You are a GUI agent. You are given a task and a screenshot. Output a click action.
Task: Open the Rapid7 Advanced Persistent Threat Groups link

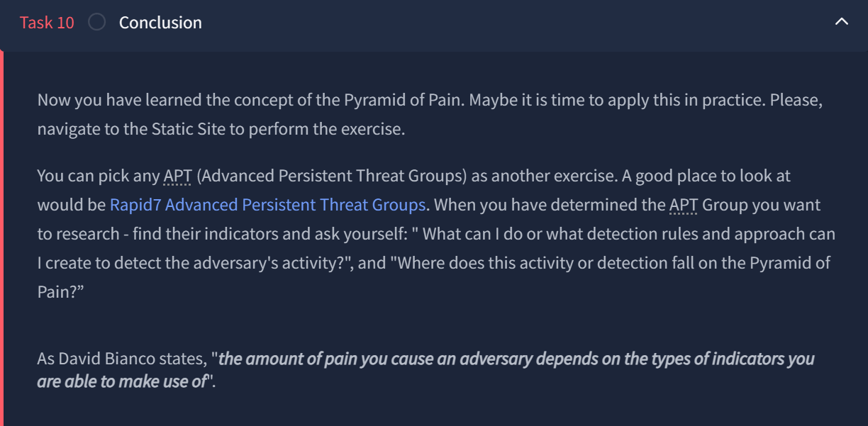click(267, 205)
